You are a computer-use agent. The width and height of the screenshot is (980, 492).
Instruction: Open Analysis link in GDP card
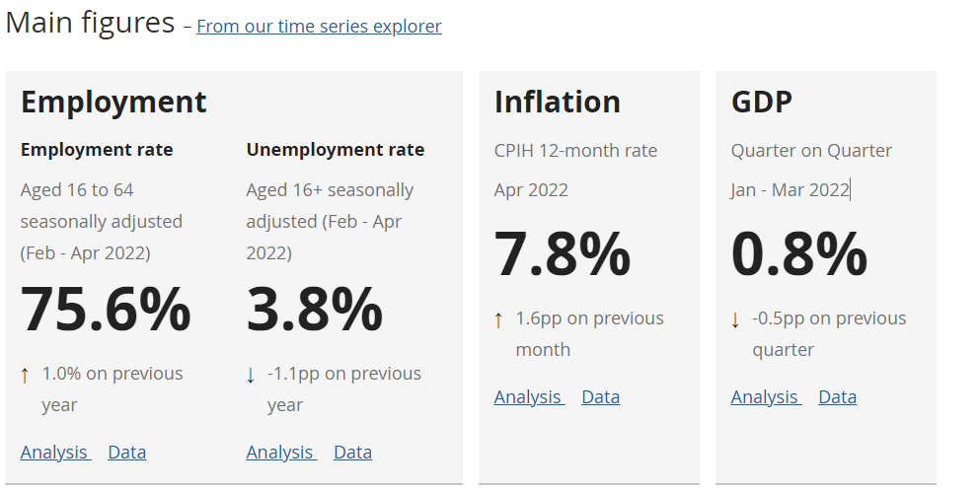pyautogui.click(x=765, y=397)
